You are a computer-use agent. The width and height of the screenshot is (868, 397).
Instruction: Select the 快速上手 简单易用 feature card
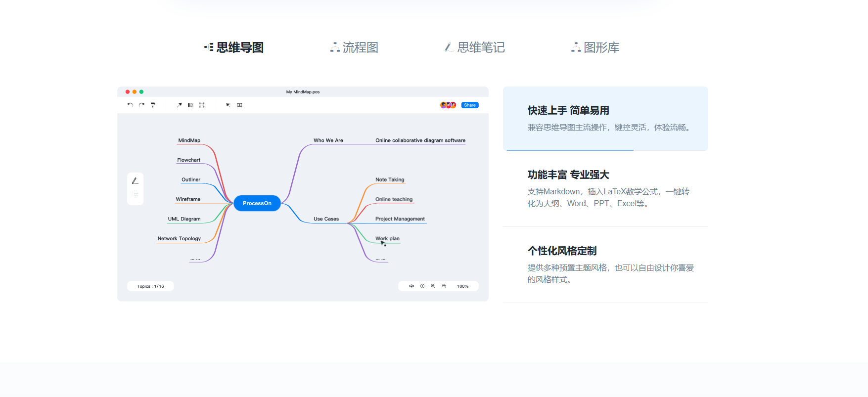pyautogui.click(x=605, y=119)
